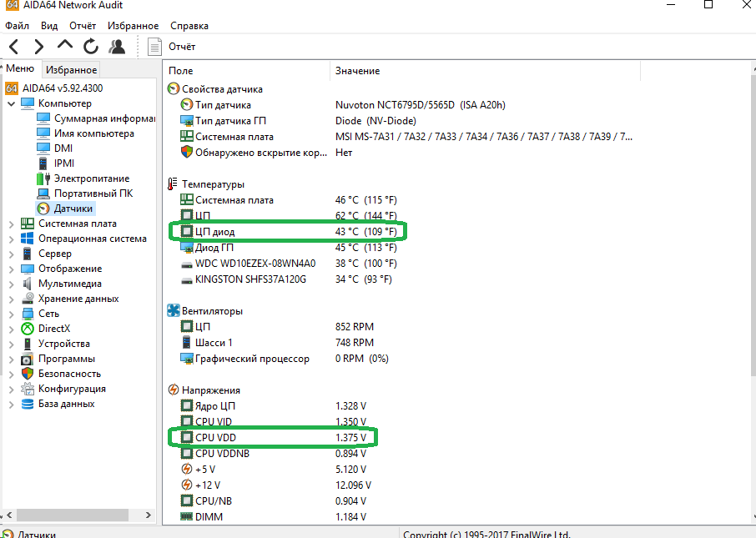Expand the Безопасность tree node
Image resolution: width=756 pixels, height=538 pixels.
11,374
